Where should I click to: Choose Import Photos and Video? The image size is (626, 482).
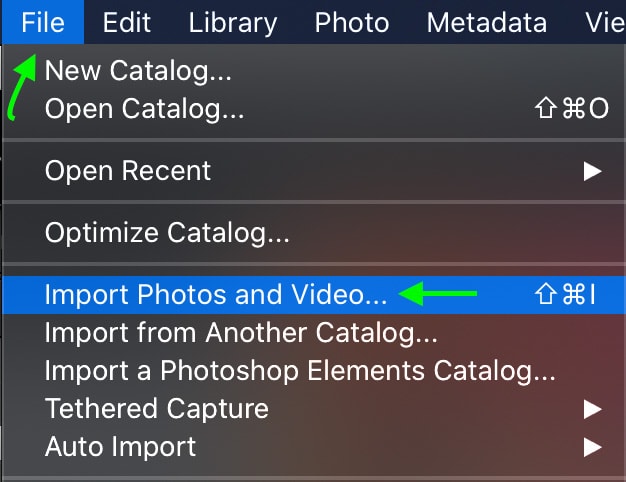point(314,295)
